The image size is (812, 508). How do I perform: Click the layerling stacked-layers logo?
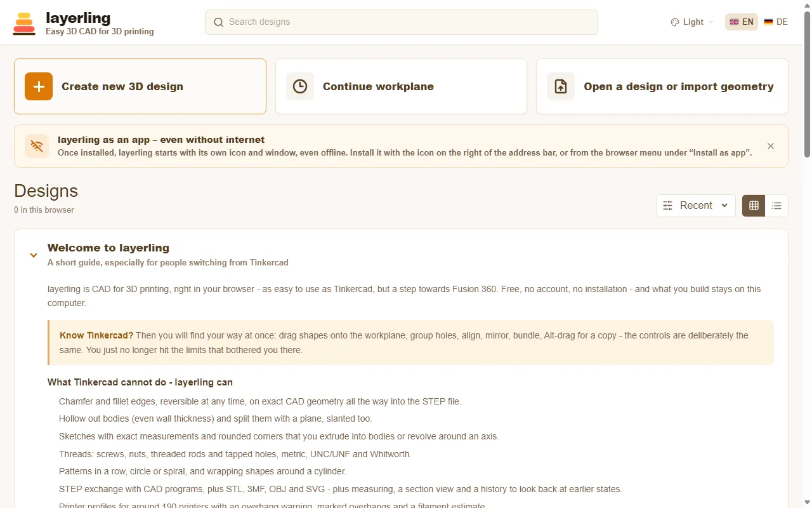point(24,23)
